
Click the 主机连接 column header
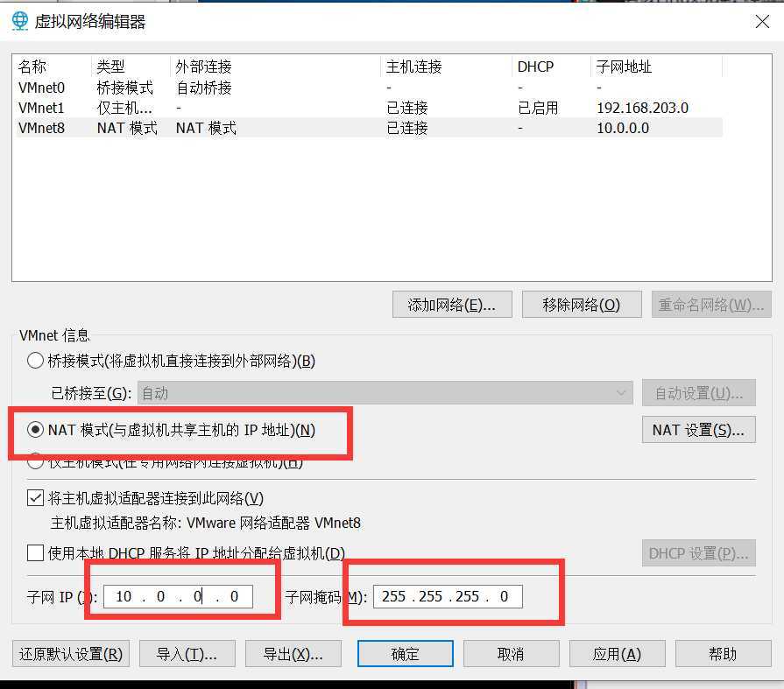[x=447, y=66]
